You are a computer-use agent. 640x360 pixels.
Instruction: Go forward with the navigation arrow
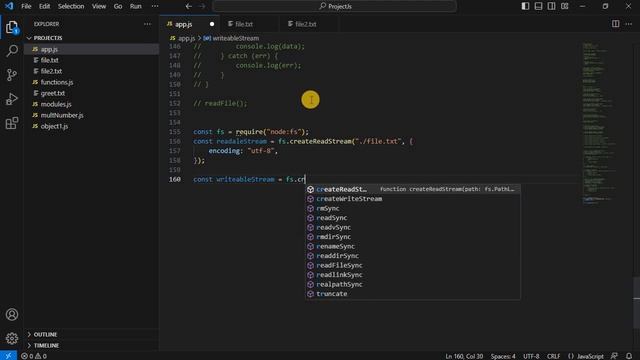(x=202, y=6)
